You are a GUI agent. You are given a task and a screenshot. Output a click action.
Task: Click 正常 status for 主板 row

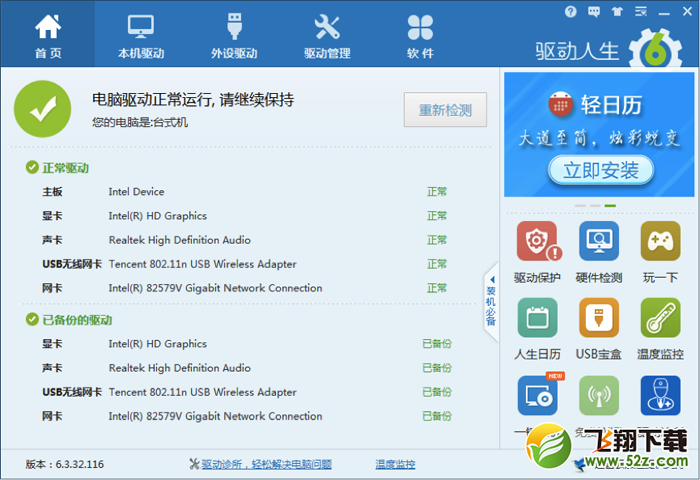tap(437, 192)
